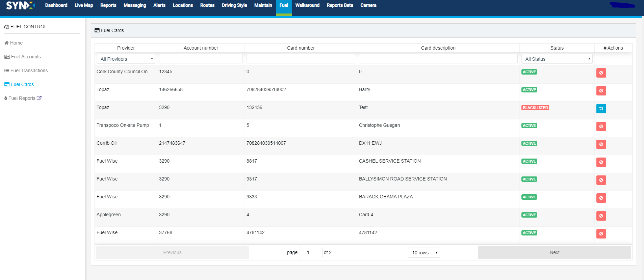
Task: Click the Corrib Oil provider cell
Action: coord(106,143)
